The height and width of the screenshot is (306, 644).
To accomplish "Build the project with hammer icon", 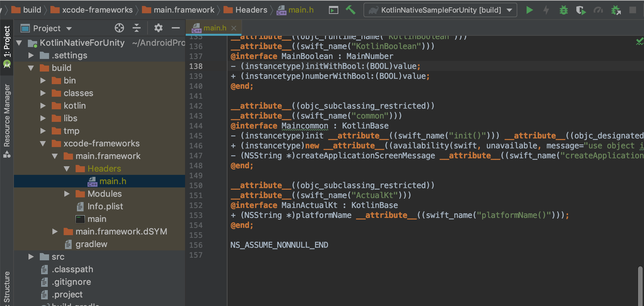I will (350, 10).
